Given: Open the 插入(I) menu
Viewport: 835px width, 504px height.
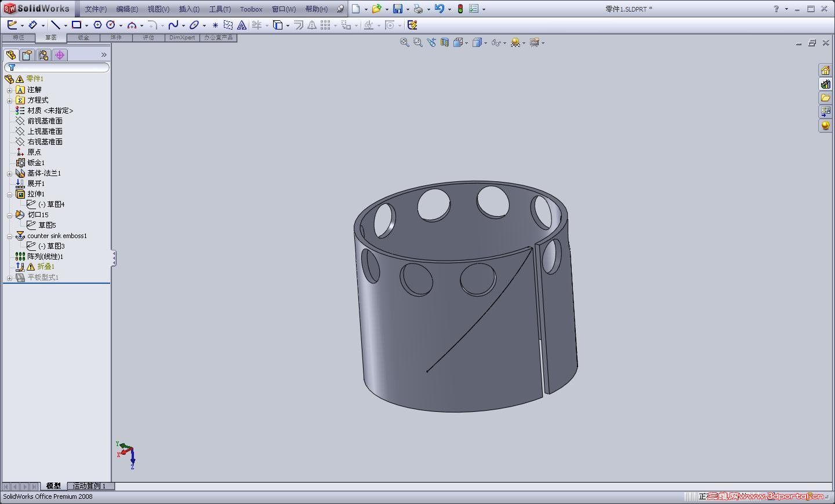Looking at the screenshot, I should [x=189, y=9].
